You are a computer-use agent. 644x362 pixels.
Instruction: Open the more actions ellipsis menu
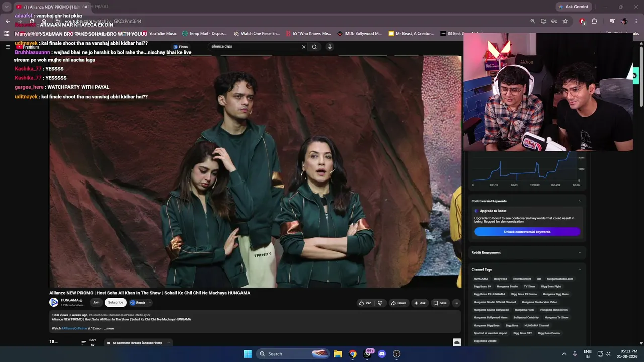click(x=456, y=303)
